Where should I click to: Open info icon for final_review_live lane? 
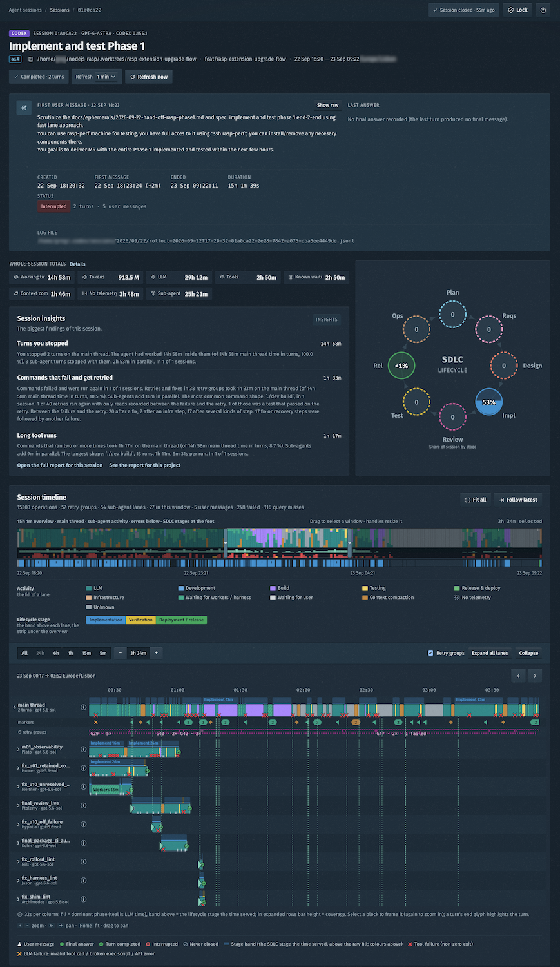click(83, 805)
